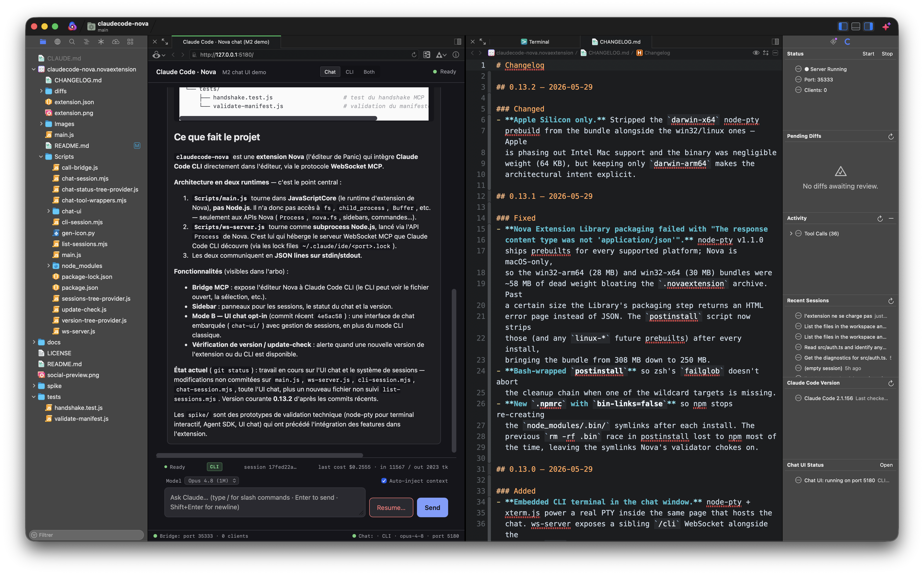Click Stop in the Status section
The width and height of the screenshot is (924, 575).
coord(887,54)
